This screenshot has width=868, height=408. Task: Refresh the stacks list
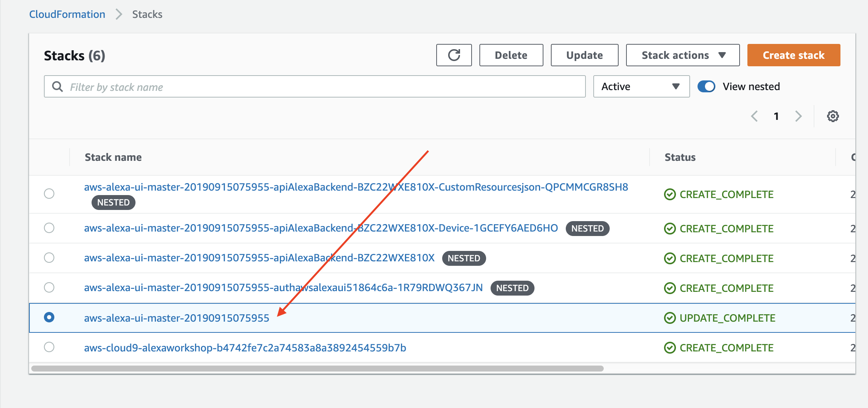tap(454, 55)
